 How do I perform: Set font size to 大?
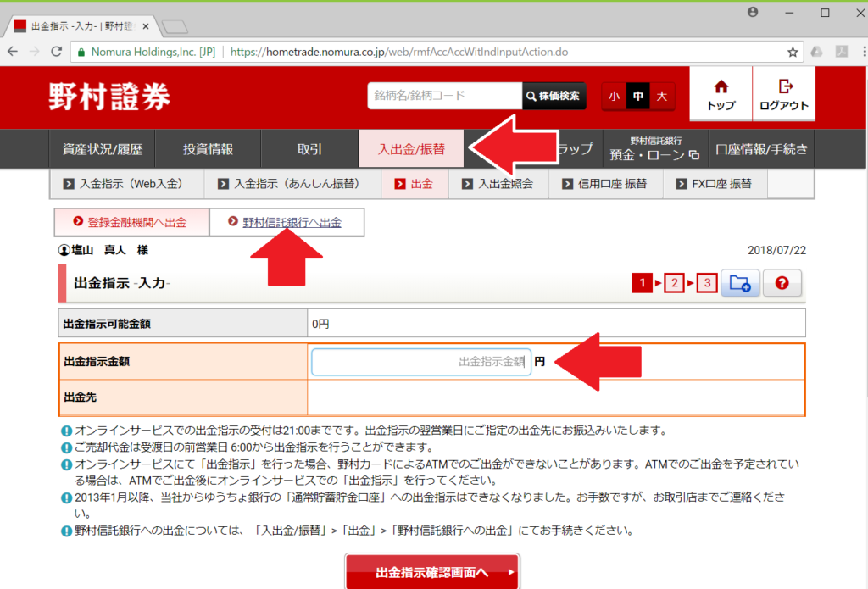point(661,97)
